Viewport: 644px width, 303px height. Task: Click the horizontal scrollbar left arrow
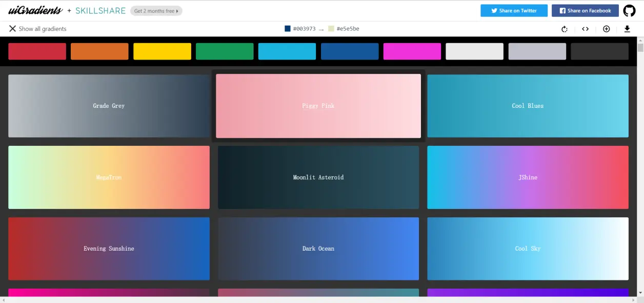tap(4, 300)
